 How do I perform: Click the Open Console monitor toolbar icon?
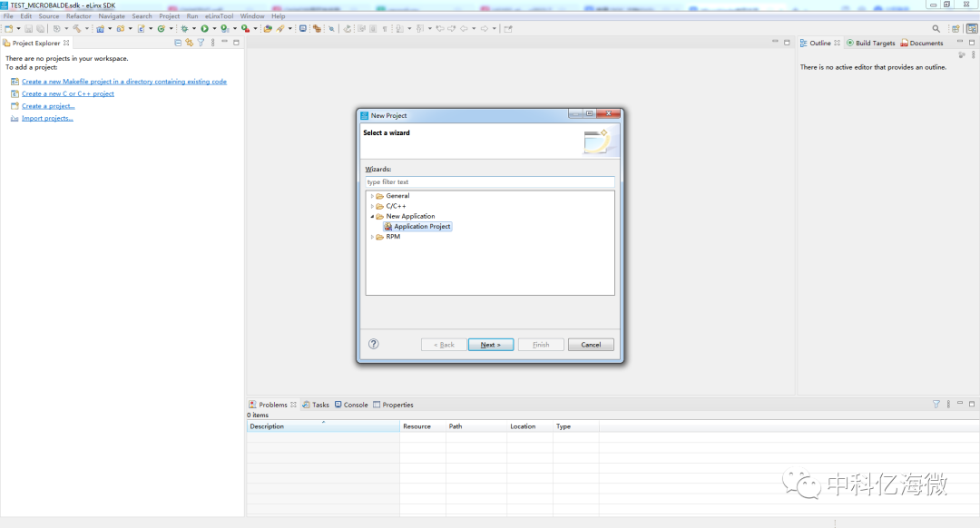(x=302, y=29)
